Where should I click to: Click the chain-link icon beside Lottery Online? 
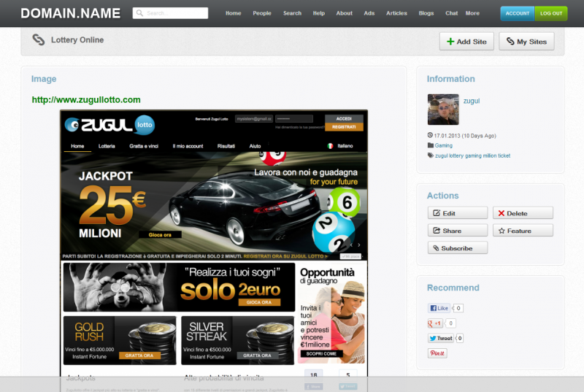[x=39, y=39]
